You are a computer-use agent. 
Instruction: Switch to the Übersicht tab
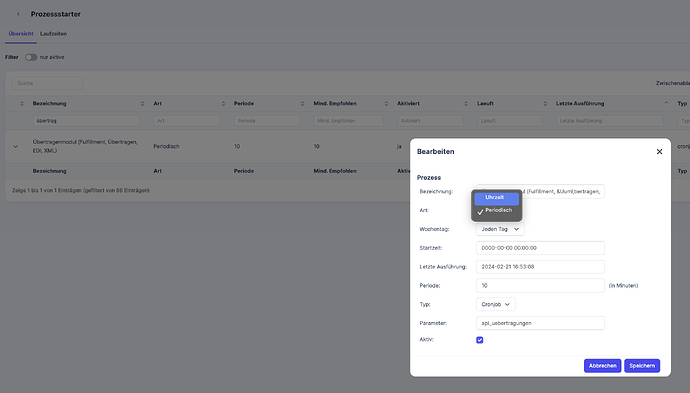tap(21, 34)
